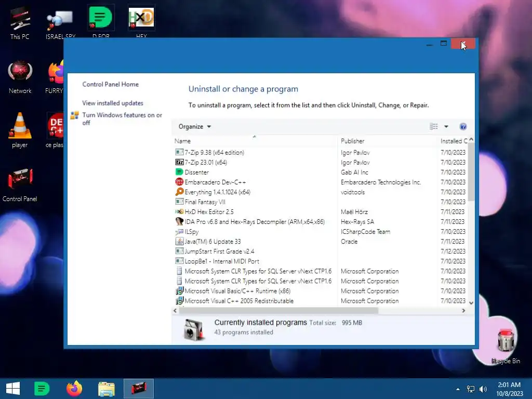Select 7-Zip 9.38 (x64 edition) row
This screenshot has height=399, width=532.
(321, 153)
